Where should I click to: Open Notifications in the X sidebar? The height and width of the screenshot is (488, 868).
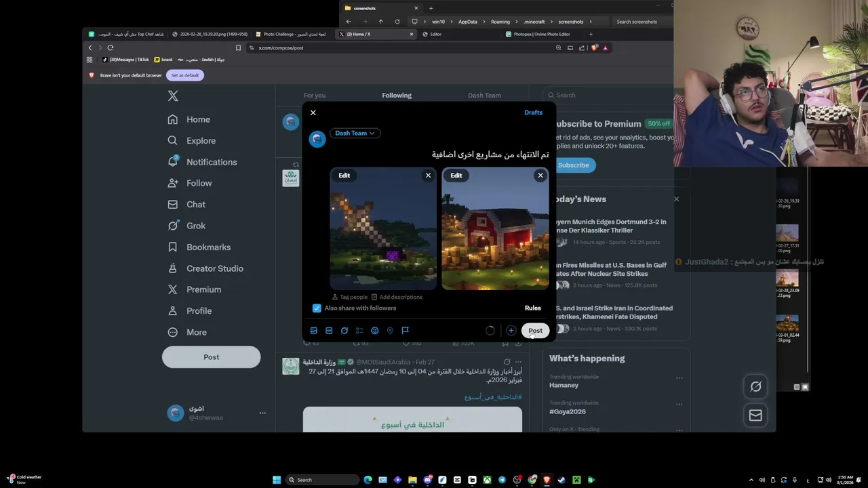[202, 162]
